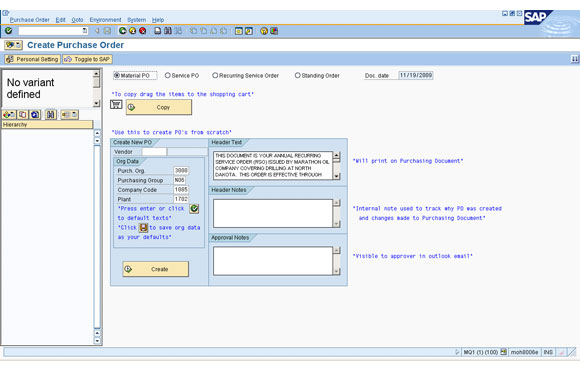Image resolution: width=580 pixels, height=371 pixels.
Task: Click the Create New Session icon
Action: click(239, 31)
